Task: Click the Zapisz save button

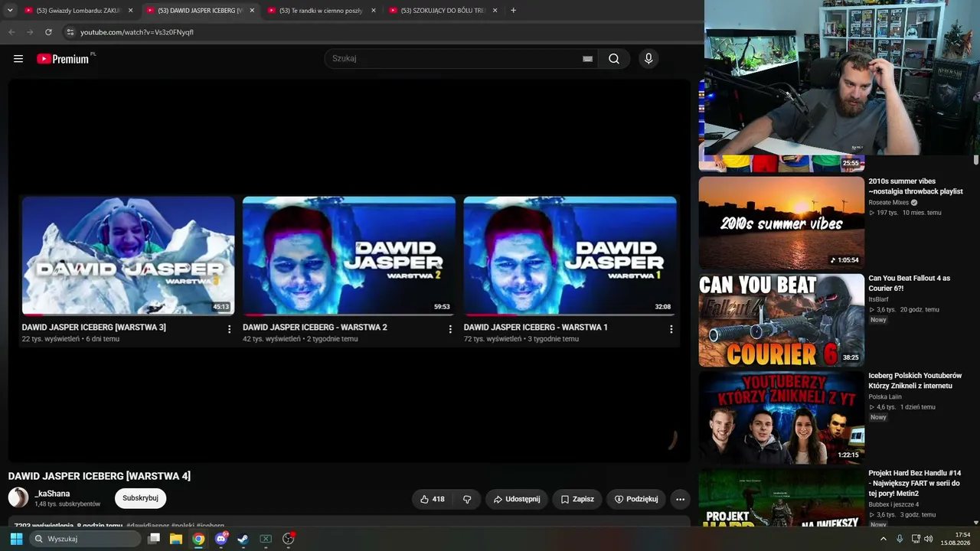Action: point(577,499)
